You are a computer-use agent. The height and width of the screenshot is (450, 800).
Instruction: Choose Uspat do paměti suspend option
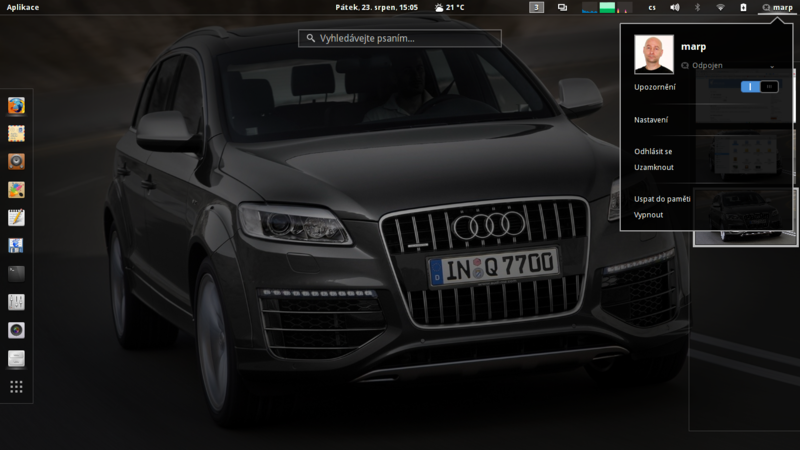(662, 199)
